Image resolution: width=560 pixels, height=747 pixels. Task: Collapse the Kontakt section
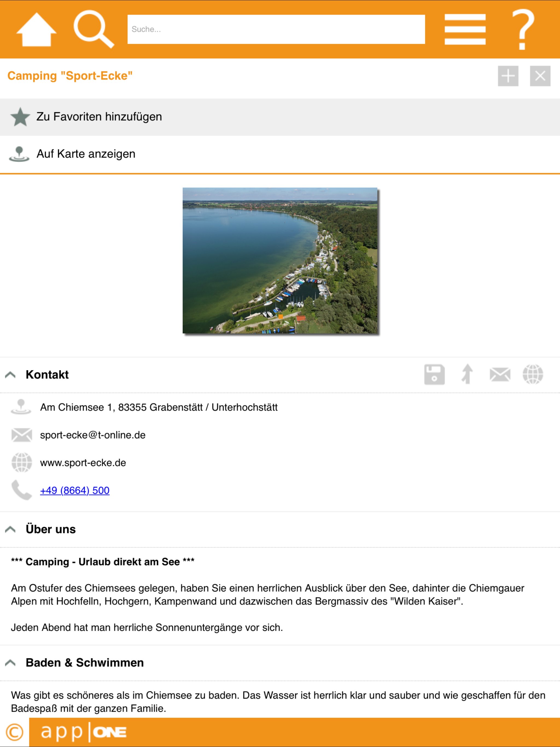[x=10, y=375]
